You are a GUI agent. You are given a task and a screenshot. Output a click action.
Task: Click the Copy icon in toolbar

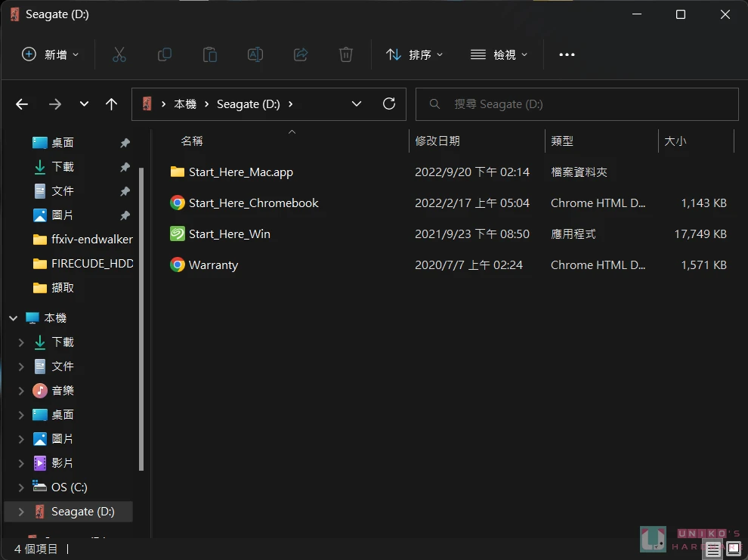coord(165,55)
